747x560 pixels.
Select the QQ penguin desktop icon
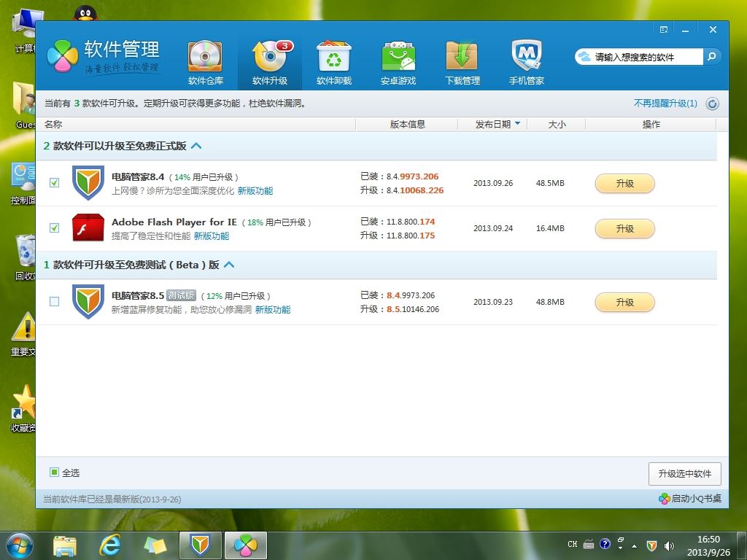(x=85, y=13)
